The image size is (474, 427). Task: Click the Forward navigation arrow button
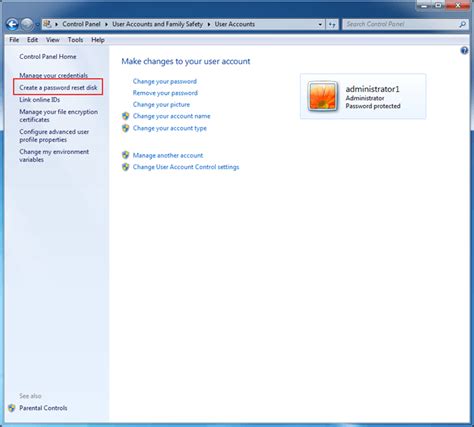click(x=27, y=24)
